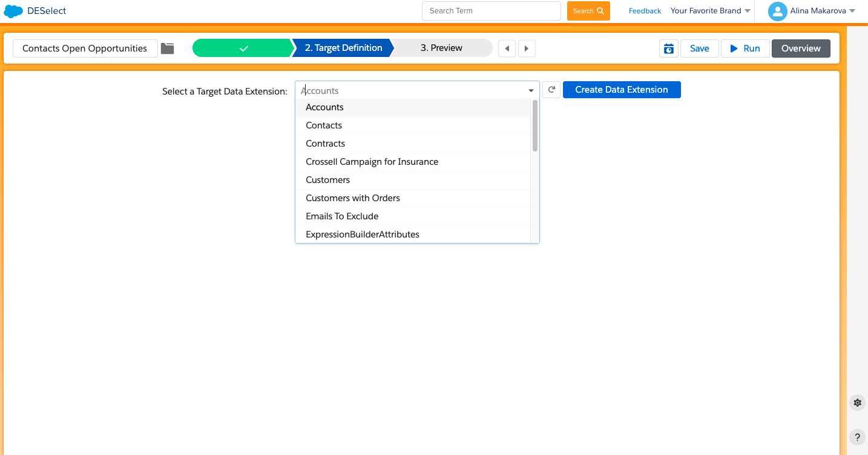Click the schedule calendar icon

(668, 48)
